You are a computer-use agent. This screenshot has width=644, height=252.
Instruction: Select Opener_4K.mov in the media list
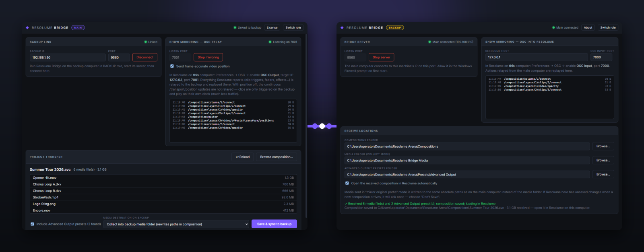163,178
